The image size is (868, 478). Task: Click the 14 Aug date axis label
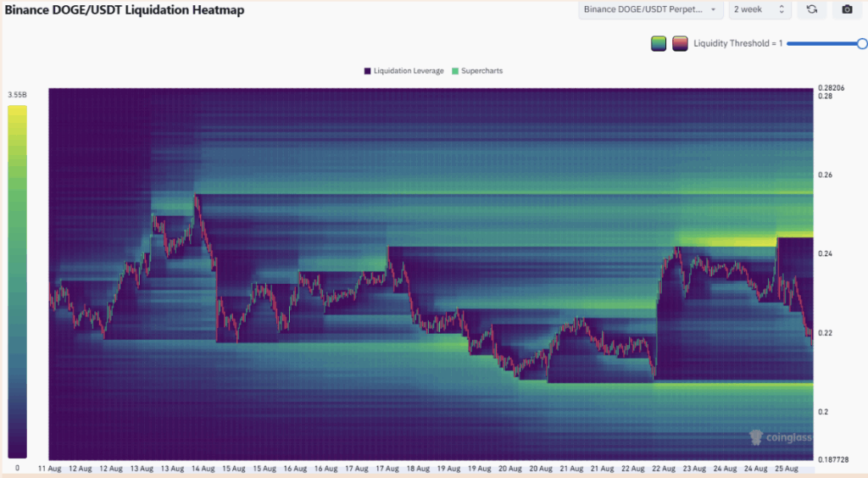coord(203,469)
